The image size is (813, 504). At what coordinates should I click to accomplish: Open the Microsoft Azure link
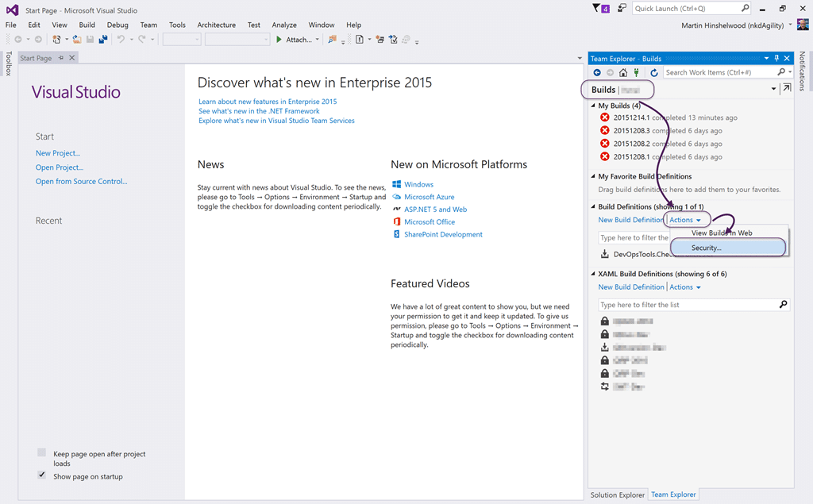[430, 197]
